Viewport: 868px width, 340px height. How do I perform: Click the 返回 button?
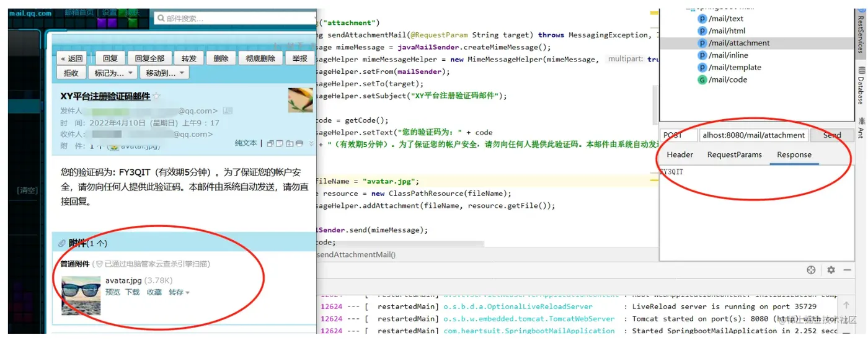point(71,58)
